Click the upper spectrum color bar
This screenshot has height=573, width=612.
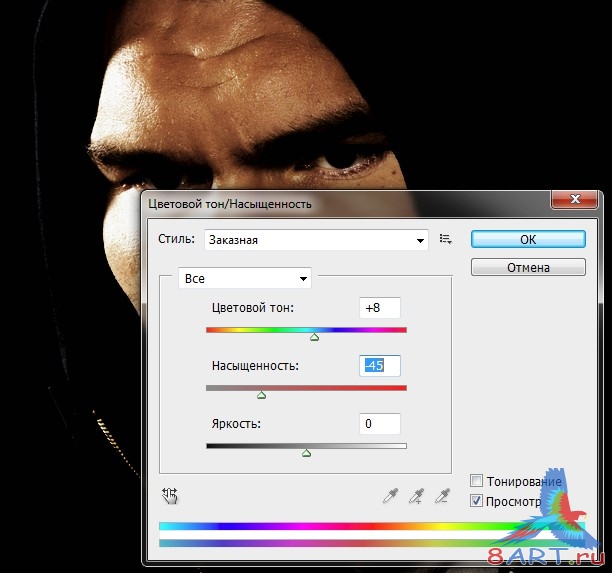tap(372, 526)
